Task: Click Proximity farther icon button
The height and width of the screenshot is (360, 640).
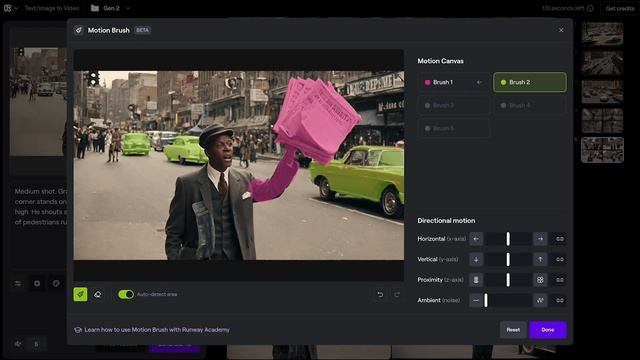Action: coord(476,280)
